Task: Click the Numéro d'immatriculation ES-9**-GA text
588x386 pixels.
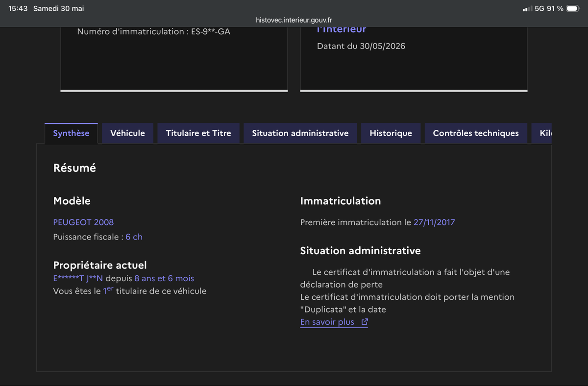Action: [x=153, y=31]
